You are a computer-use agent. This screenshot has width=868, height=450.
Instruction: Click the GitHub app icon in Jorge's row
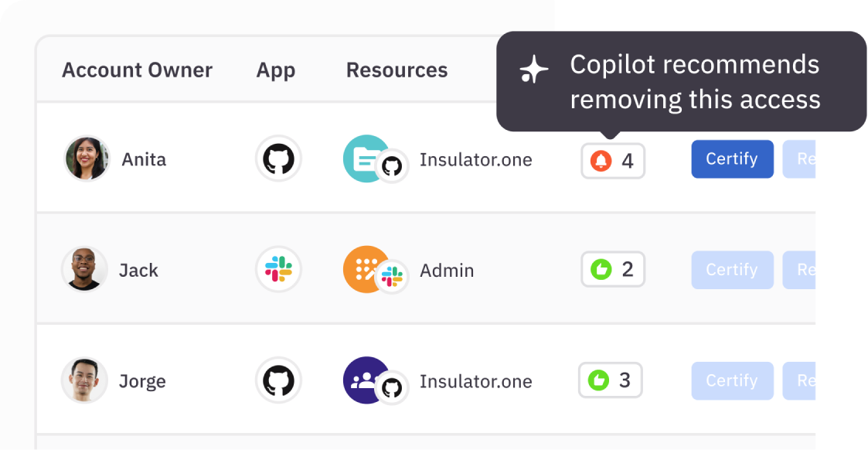click(278, 380)
